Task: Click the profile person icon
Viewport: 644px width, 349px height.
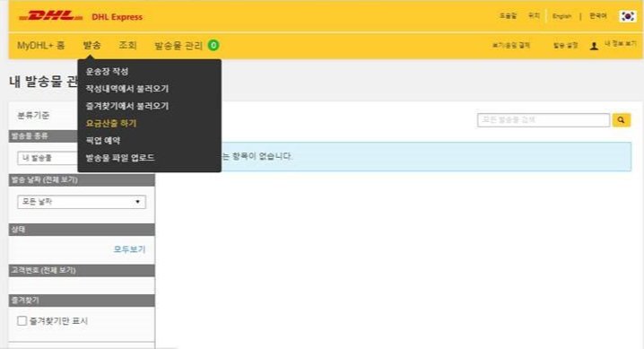Action: point(594,46)
